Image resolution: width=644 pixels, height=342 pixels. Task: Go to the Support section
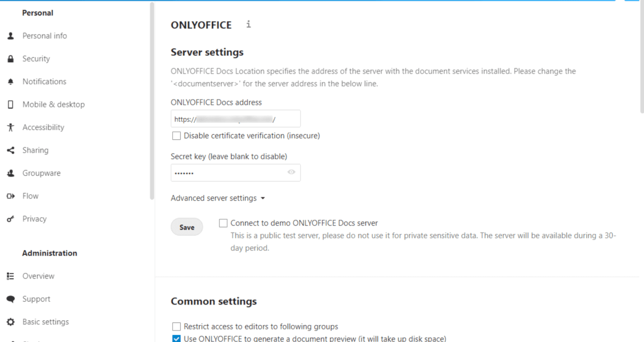click(x=36, y=299)
